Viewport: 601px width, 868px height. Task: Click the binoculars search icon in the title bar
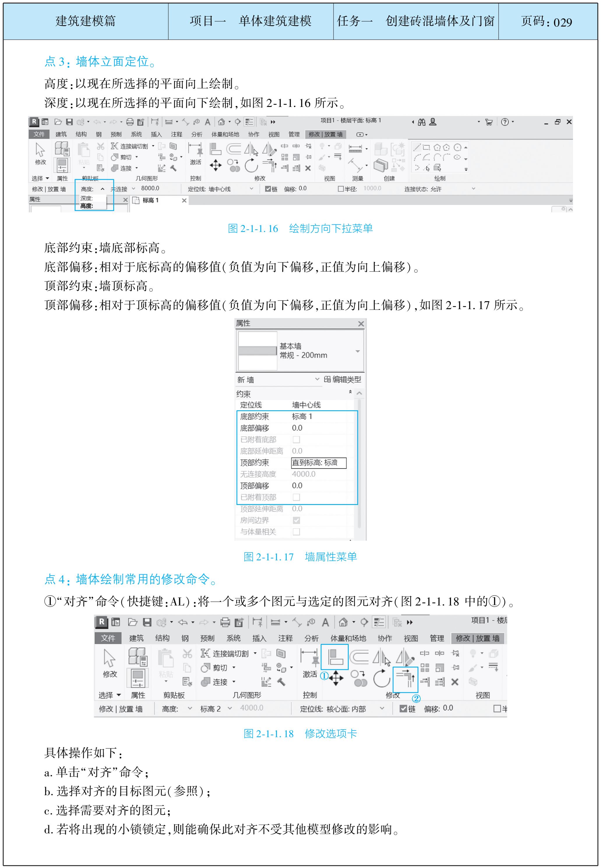(421, 122)
